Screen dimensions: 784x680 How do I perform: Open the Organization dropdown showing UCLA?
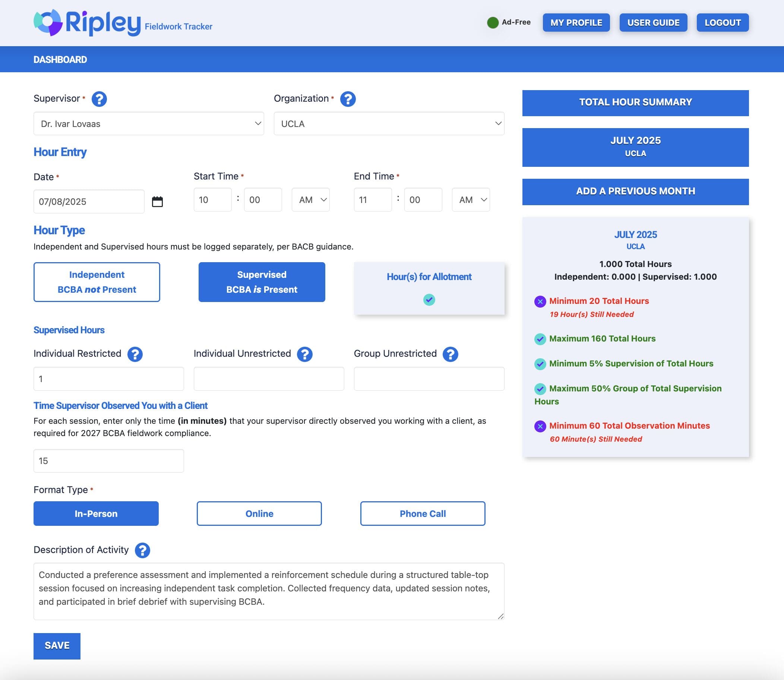click(389, 123)
